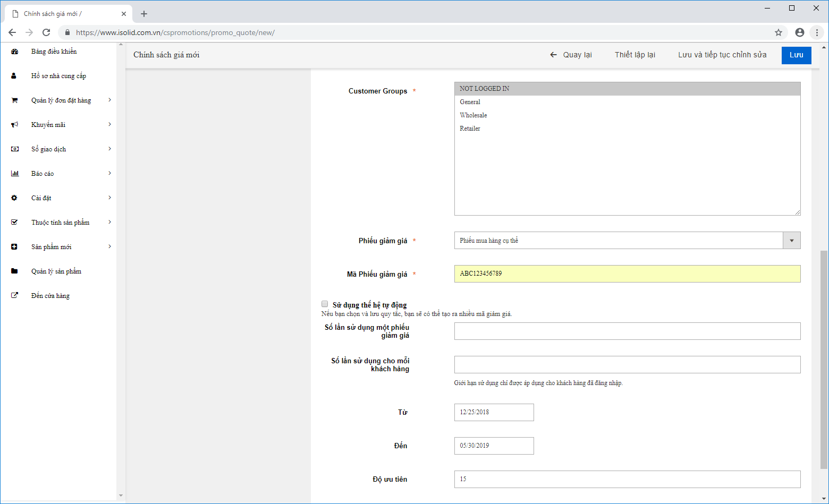
Task: Select Wholesale customer group
Action: [x=627, y=115]
